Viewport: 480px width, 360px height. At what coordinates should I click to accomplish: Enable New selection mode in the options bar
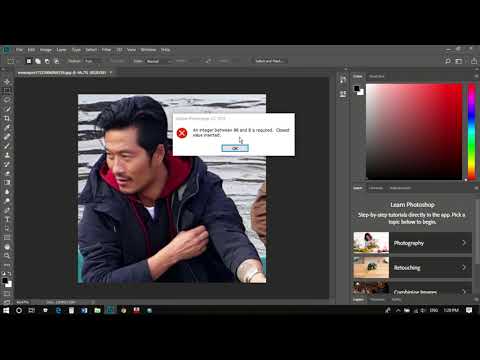click(x=29, y=61)
